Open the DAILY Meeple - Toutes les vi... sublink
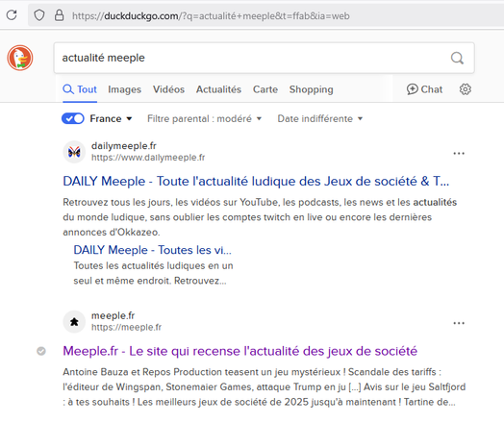 click(152, 250)
